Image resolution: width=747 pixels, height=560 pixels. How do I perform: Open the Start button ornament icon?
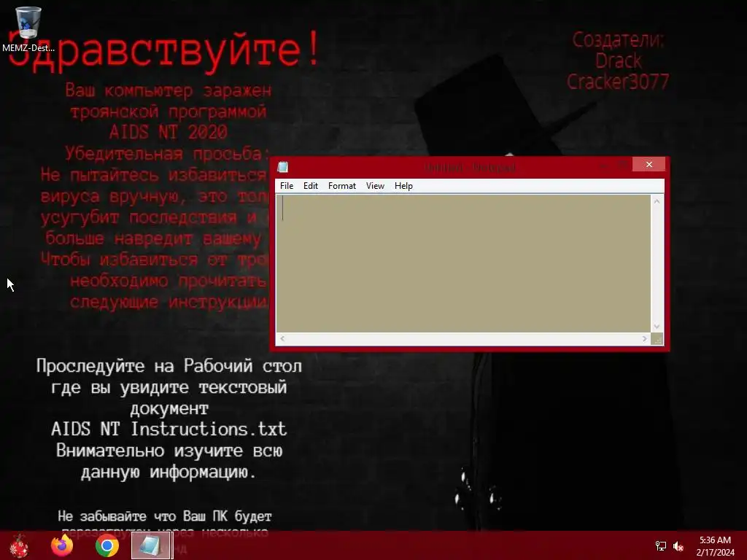coord(19,545)
